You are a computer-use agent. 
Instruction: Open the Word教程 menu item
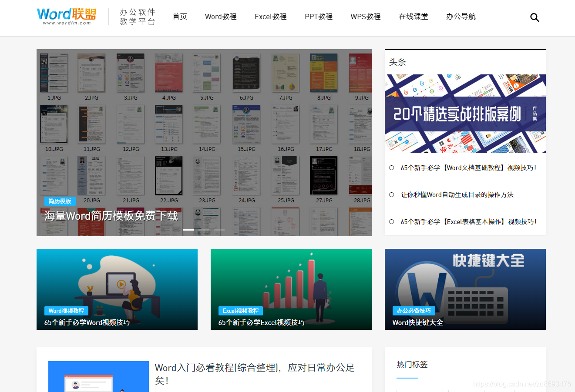221,17
